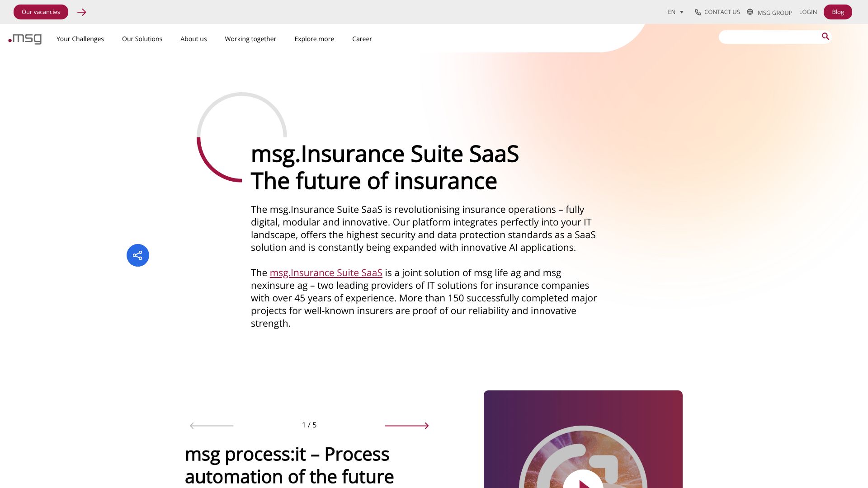Click the msg logo in the navbar
Image resolution: width=868 pixels, height=488 pixels.
click(x=25, y=39)
